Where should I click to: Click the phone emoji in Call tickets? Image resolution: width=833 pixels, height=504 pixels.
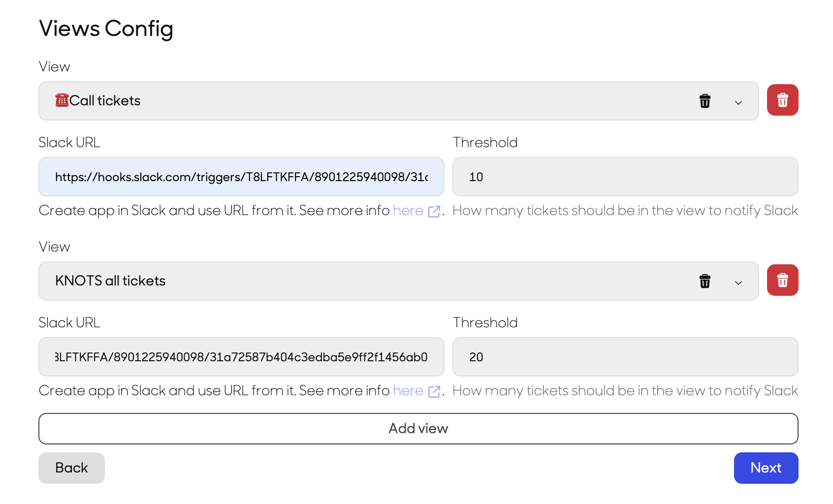click(62, 100)
